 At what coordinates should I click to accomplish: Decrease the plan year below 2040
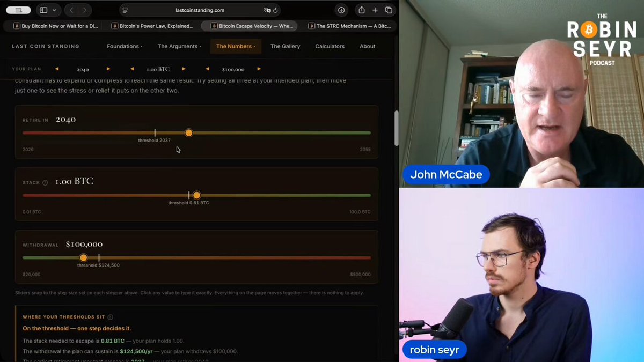(57, 69)
